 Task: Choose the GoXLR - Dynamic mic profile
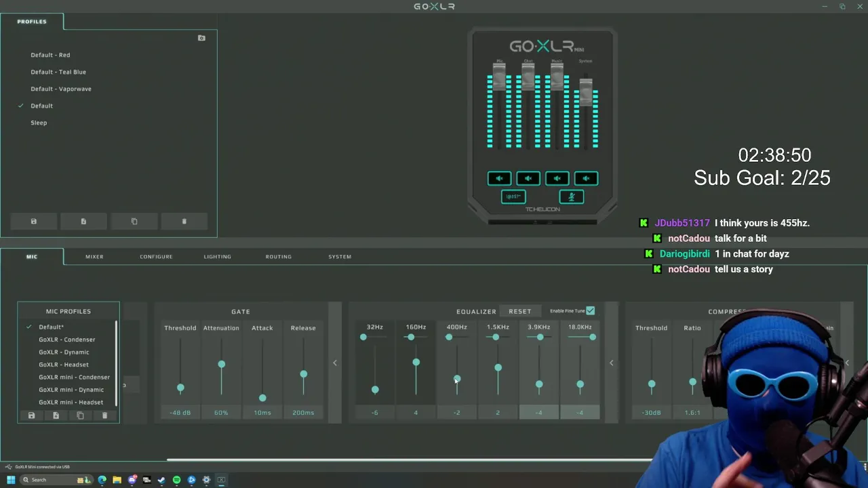[64, 352]
